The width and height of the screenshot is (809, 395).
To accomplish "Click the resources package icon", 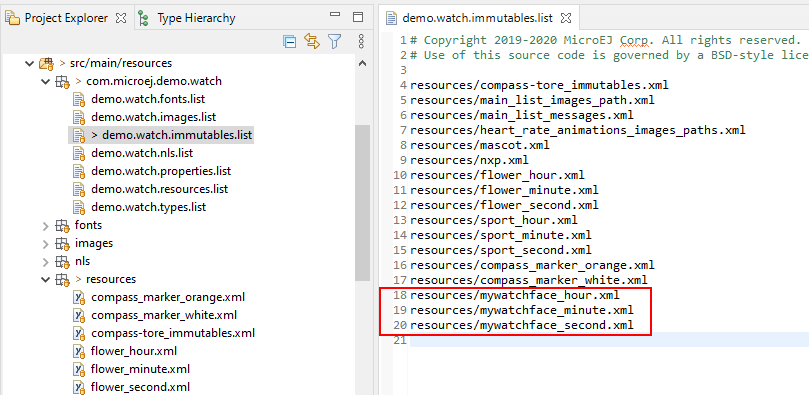I will (62, 280).
